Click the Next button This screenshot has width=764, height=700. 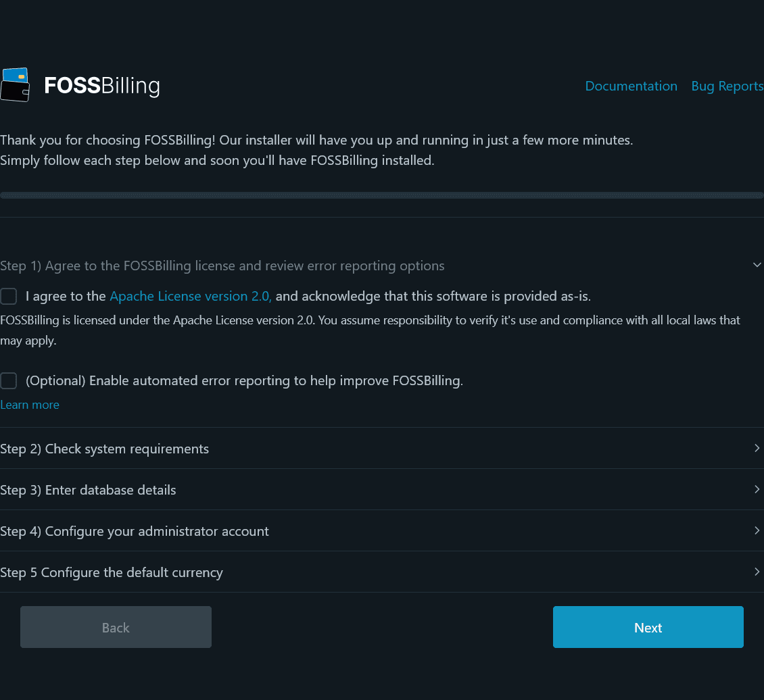click(647, 627)
